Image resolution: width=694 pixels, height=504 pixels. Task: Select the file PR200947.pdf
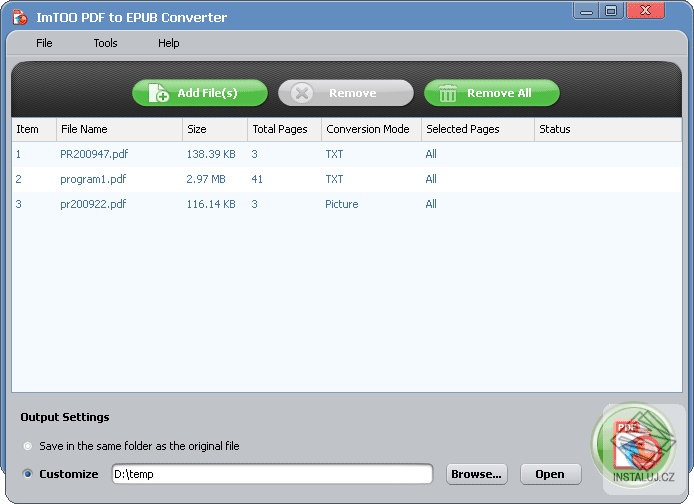tap(94, 154)
